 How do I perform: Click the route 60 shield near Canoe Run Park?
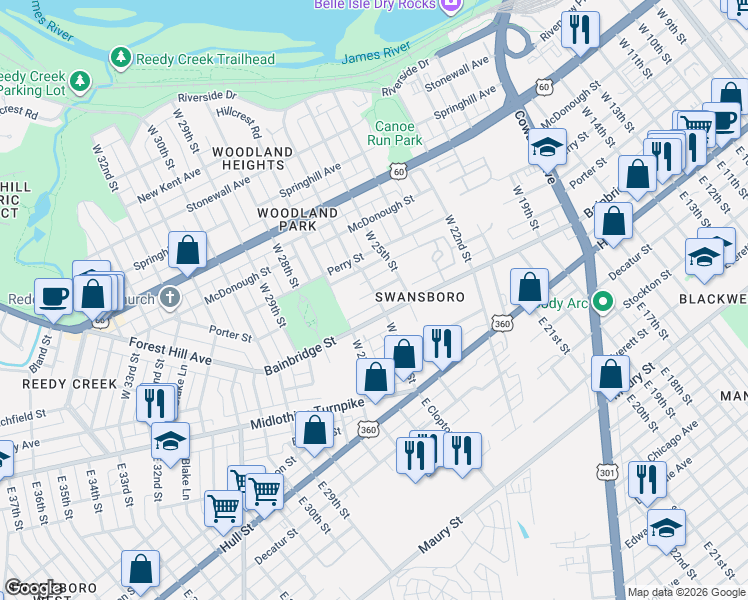399,172
